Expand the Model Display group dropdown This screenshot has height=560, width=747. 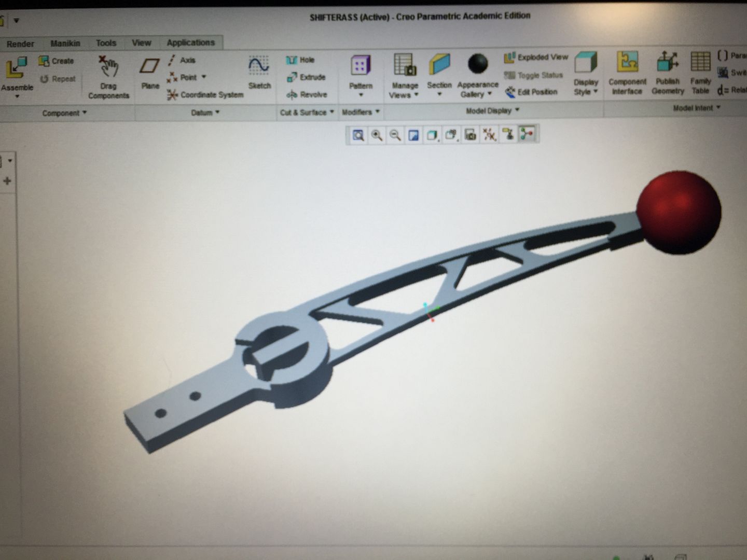pyautogui.click(x=492, y=110)
